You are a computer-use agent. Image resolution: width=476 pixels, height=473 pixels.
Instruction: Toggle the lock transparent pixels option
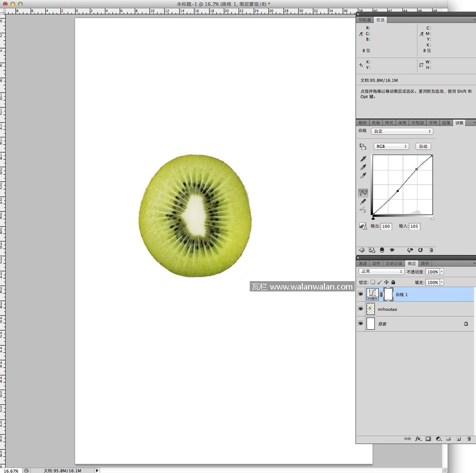(x=372, y=283)
